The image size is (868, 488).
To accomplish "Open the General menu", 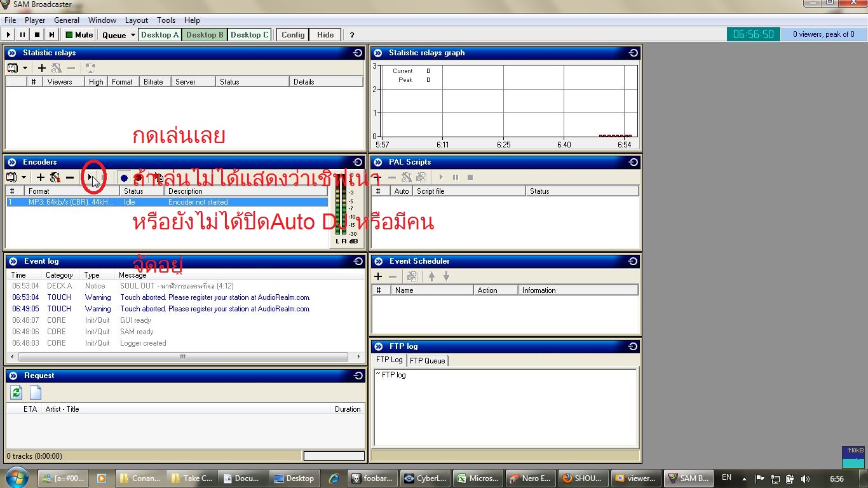I will click(x=67, y=20).
